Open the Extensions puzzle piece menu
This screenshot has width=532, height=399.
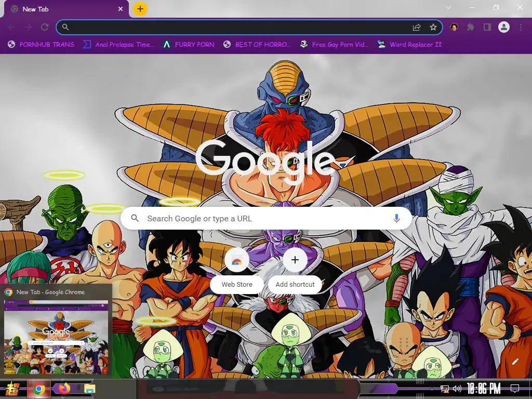[471, 27]
